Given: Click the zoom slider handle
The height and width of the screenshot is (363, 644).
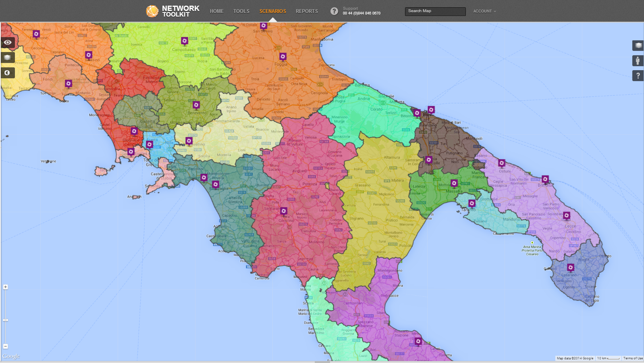Looking at the screenshot, I should tap(6, 320).
